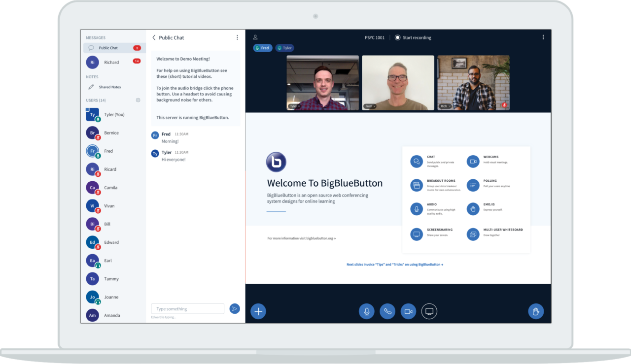The height and width of the screenshot is (364, 631).
Task: Raise your hand
Action: [x=536, y=311]
